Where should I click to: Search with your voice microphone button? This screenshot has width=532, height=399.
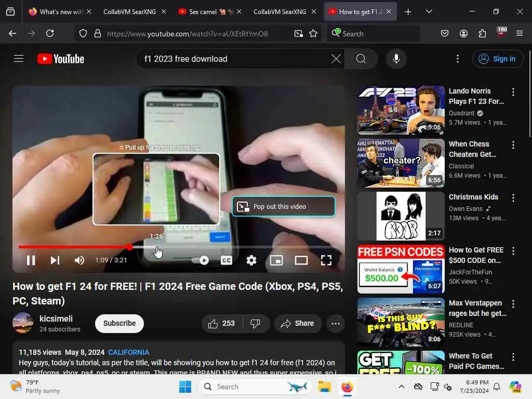click(396, 59)
